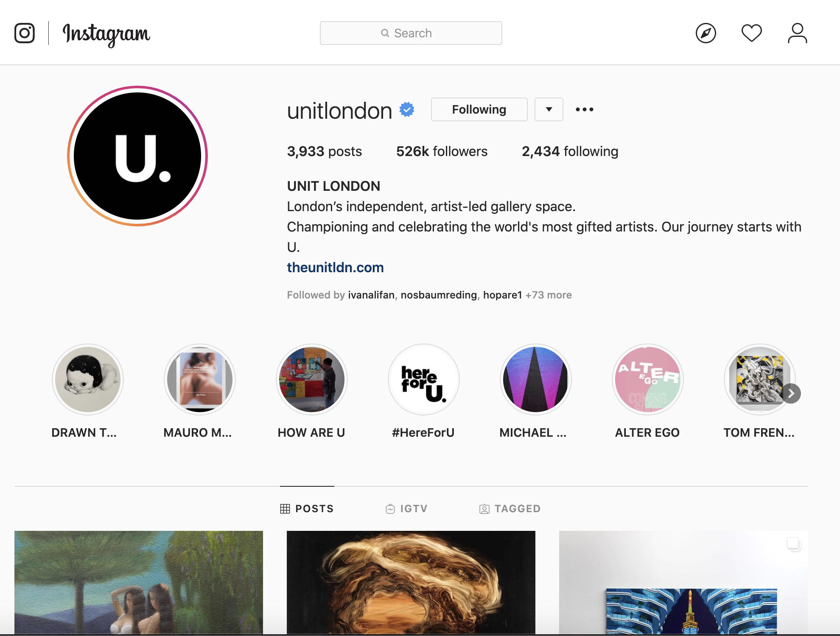View the 526k followers list
840x636 pixels.
click(x=442, y=151)
